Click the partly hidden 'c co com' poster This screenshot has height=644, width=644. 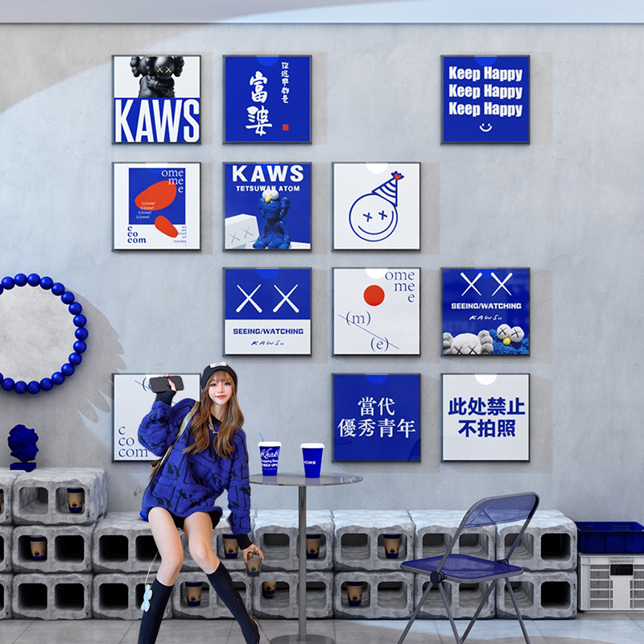(131, 417)
